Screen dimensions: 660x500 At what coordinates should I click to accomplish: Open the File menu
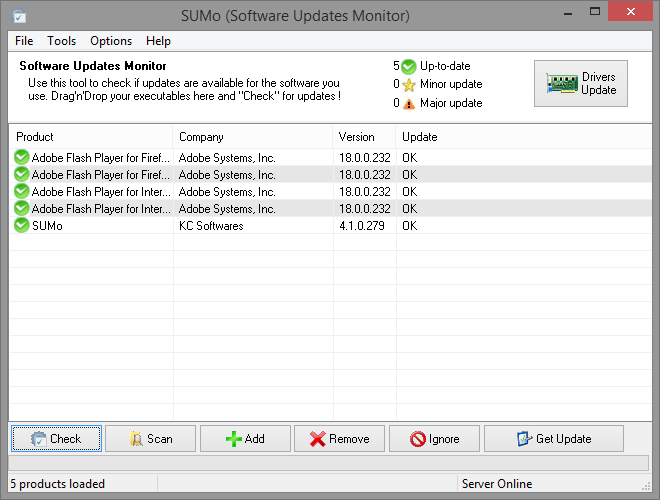coord(24,41)
